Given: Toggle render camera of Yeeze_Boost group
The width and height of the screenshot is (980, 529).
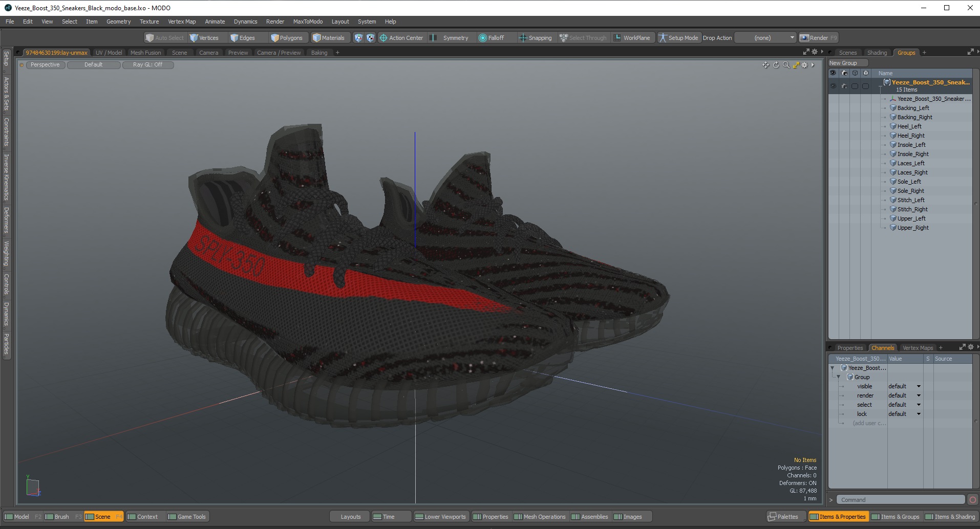Looking at the screenshot, I should (x=844, y=86).
